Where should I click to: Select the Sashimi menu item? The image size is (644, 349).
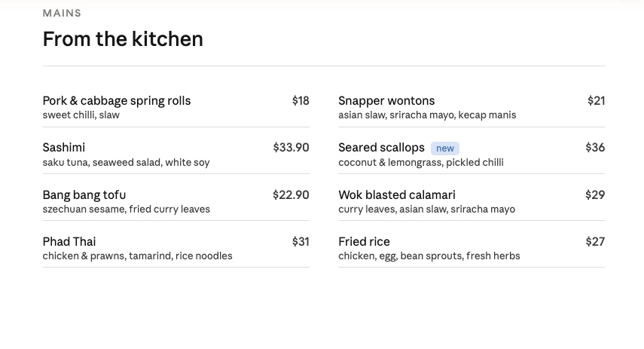[64, 148]
